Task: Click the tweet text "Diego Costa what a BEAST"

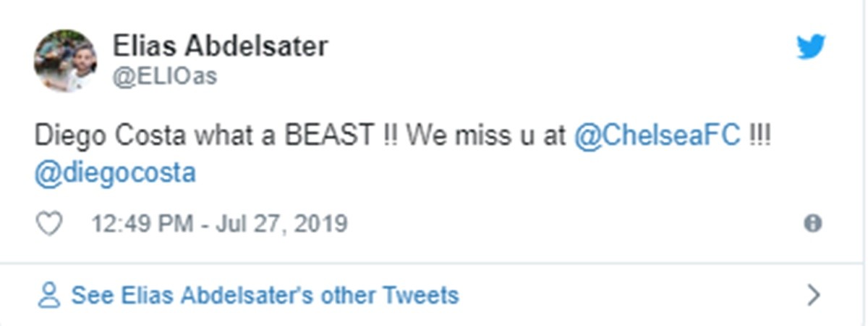Action: pos(203,137)
